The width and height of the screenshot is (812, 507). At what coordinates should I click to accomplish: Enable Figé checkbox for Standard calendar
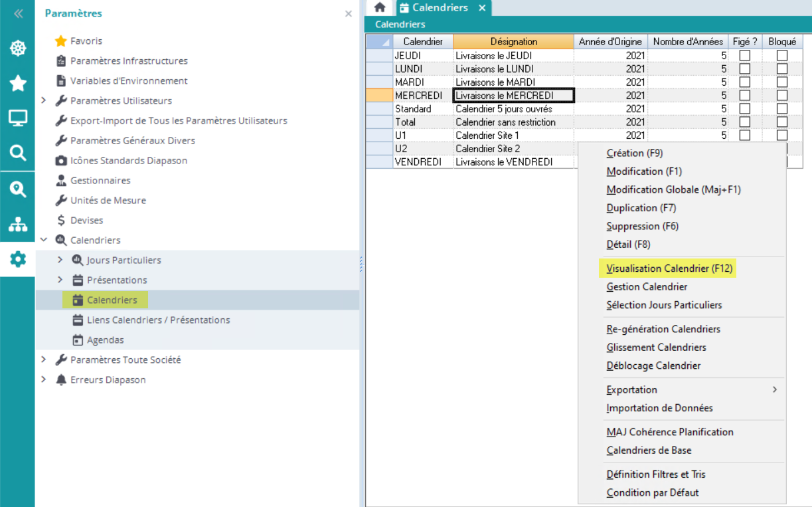744,108
